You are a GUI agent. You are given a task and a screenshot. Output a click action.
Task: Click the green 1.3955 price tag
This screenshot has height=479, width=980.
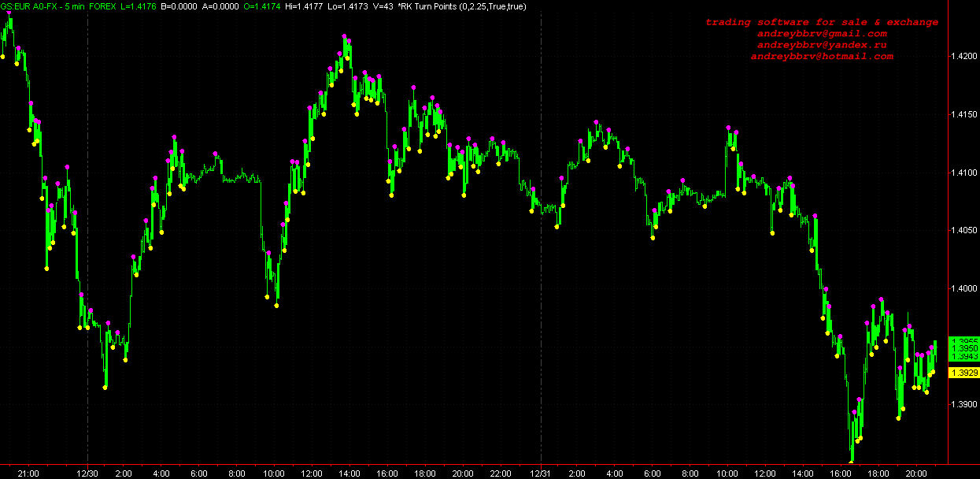coord(964,341)
